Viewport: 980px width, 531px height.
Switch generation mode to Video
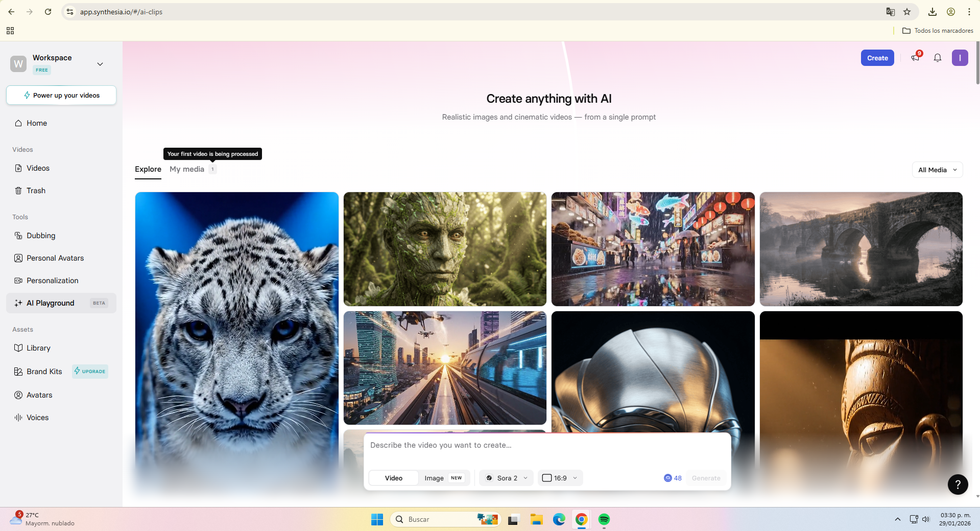pyautogui.click(x=393, y=478)
